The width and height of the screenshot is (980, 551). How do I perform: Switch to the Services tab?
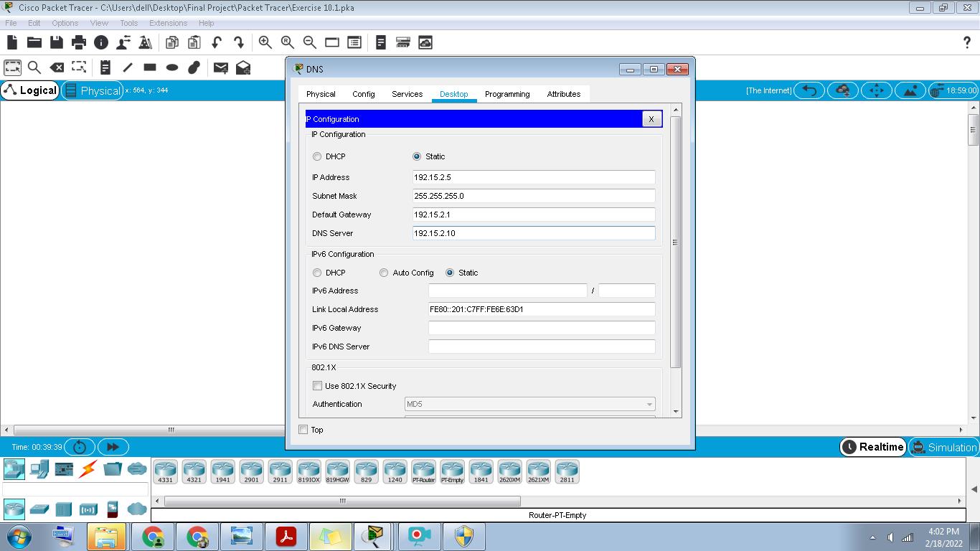point(407,94)
